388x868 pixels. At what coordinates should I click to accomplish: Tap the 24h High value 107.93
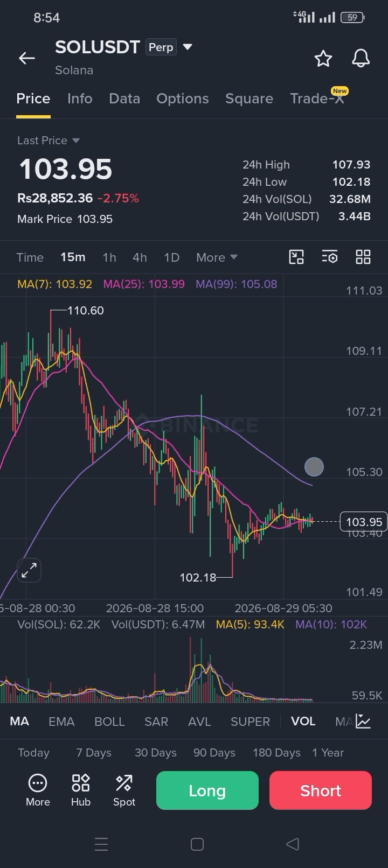(351, 165)
